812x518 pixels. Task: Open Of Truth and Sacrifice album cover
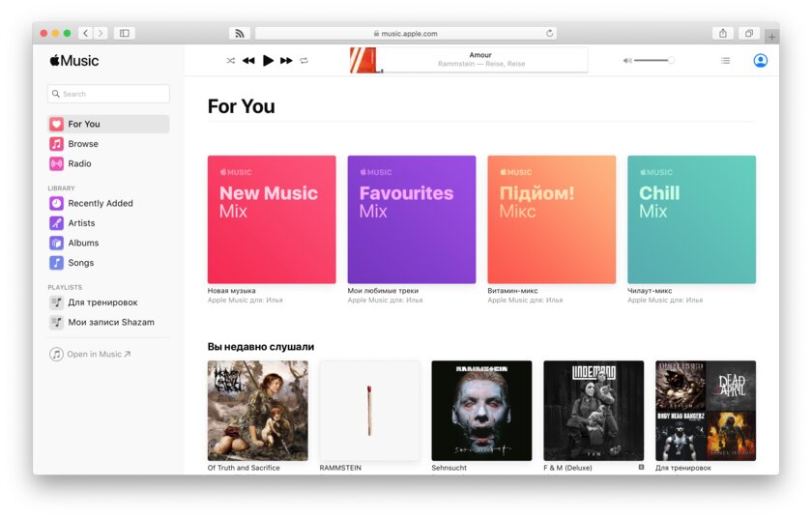[x=258, y=411]
